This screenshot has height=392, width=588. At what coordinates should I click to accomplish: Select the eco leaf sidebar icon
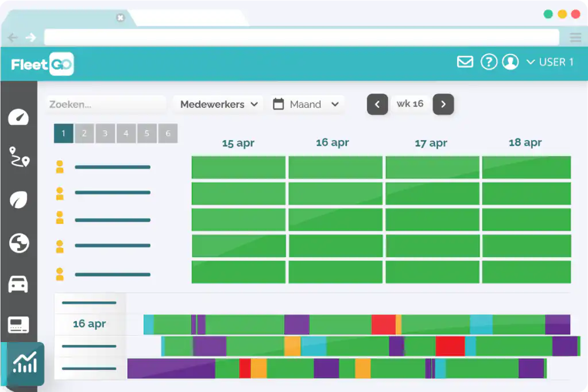19,199
